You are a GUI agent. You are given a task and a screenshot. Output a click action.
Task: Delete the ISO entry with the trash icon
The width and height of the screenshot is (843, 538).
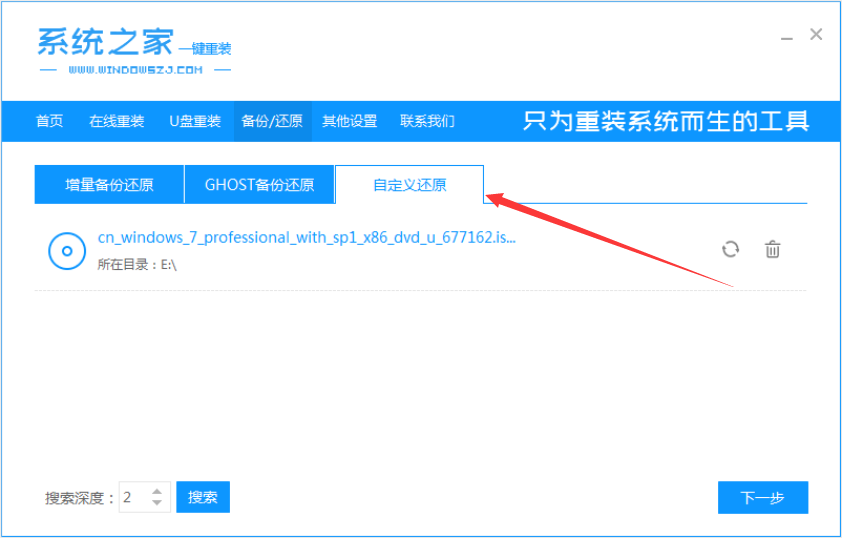coord(772,249)
